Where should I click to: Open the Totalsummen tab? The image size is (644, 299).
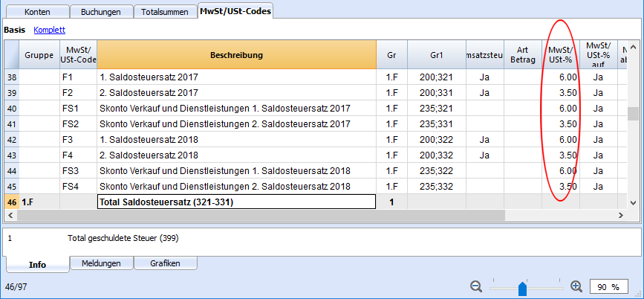[x=165, y=12]
